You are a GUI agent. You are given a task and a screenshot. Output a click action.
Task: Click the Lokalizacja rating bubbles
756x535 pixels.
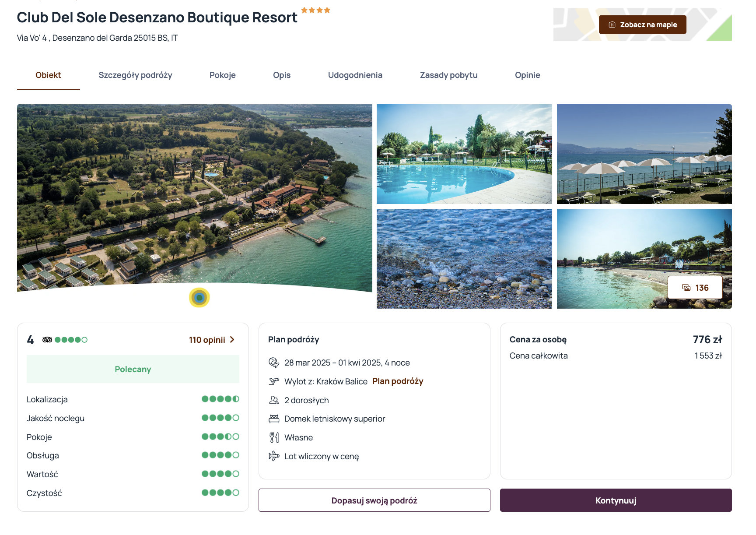tap(220, 399)
